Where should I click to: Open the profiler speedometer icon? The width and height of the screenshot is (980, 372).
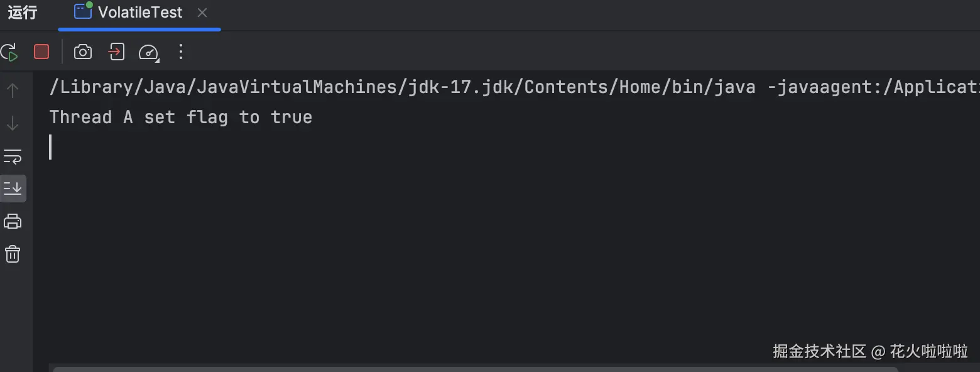point(148,52)
